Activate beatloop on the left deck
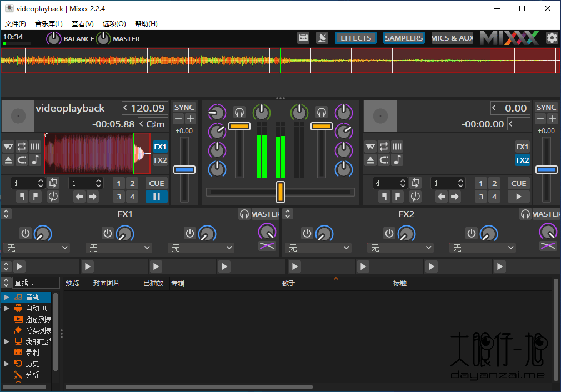Image resolution: width=561 pixels, height=392 pixels. [x=53, y=183]
